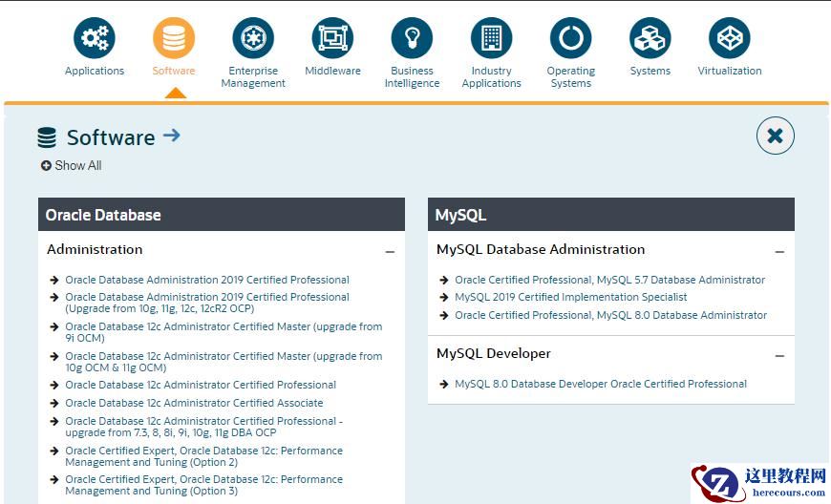Click the arrow bullet beside MySQL 8.0 Database Developer
The height and width of the screenshot is (504, 831).
(x=444, y=384)
